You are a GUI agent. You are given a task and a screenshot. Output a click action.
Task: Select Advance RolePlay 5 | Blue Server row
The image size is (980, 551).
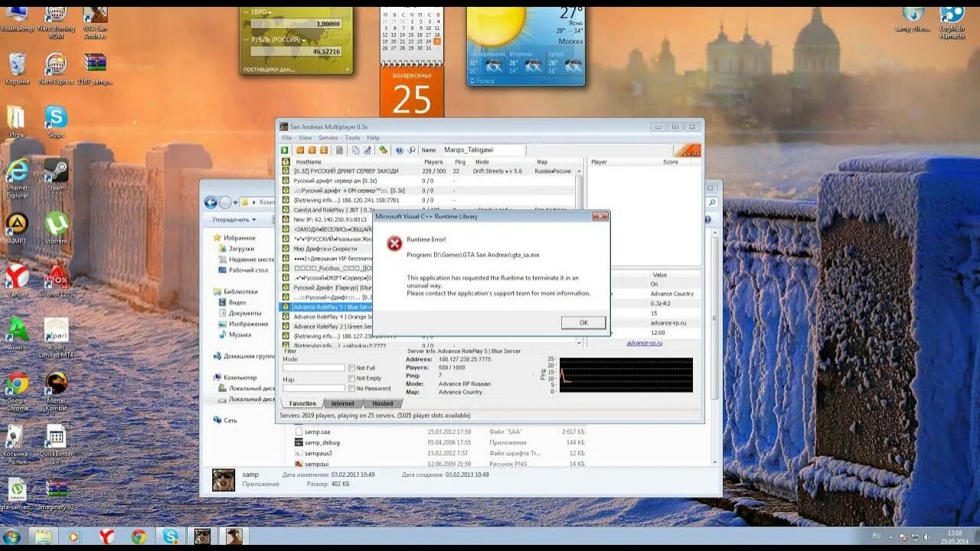327,307
